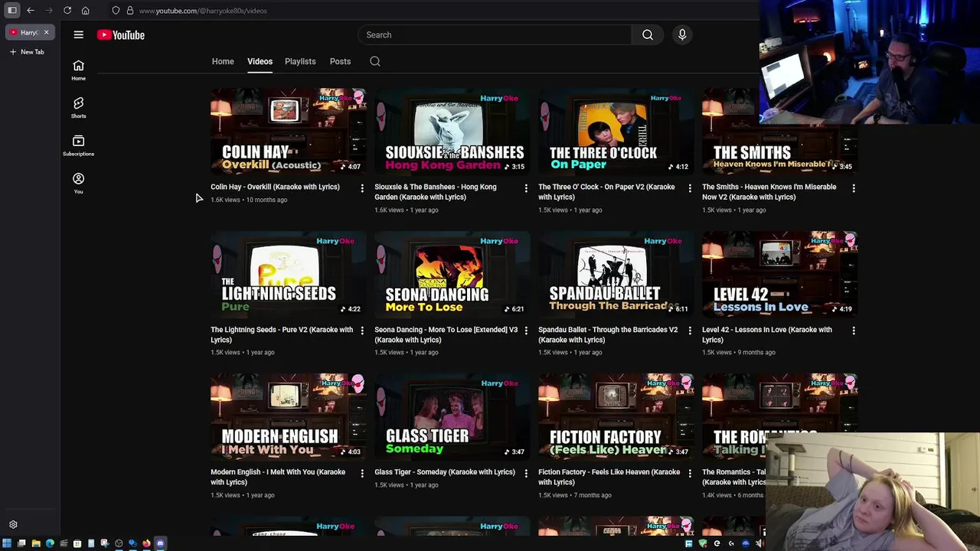Open Subscriptions in the sidebar
Screen dimensions: 980x551
[78, 145]
